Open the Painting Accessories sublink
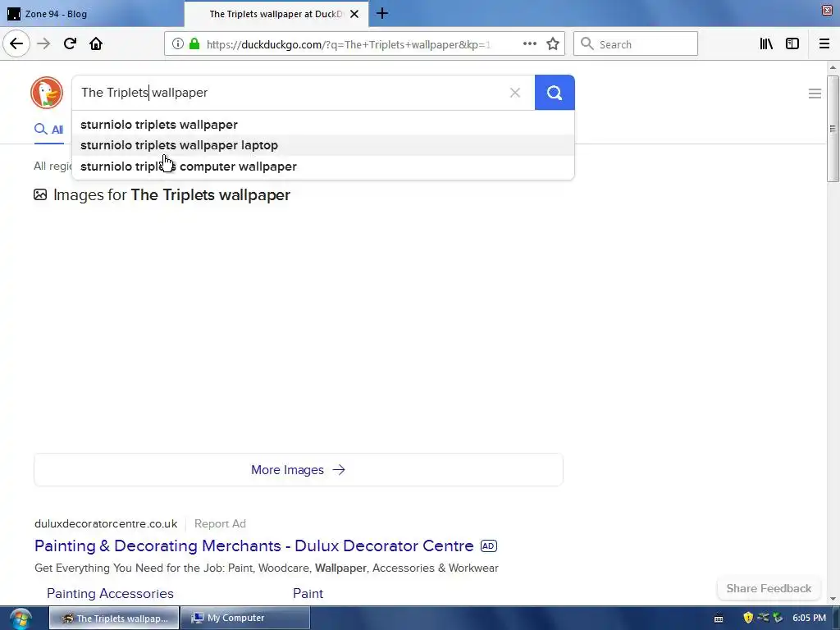Viewport: 840px width, 630px height. point(110,594)
